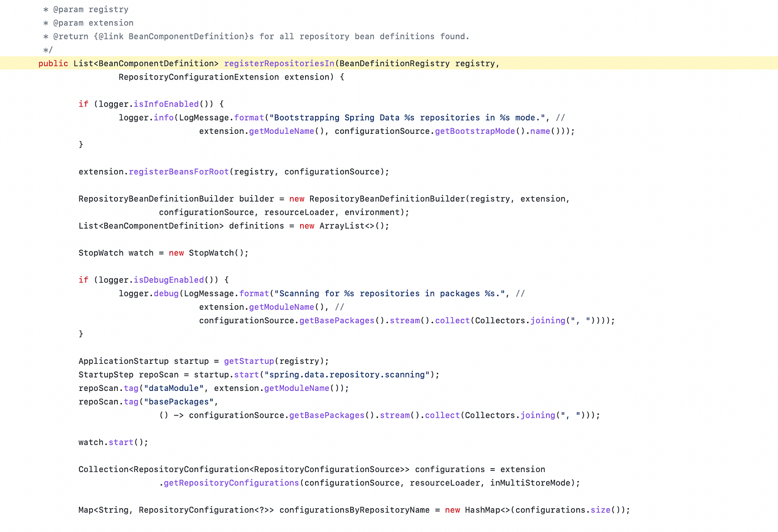
Task: Click the BeanComponentDefinition link in @return comment
Action: click(188, 37)
